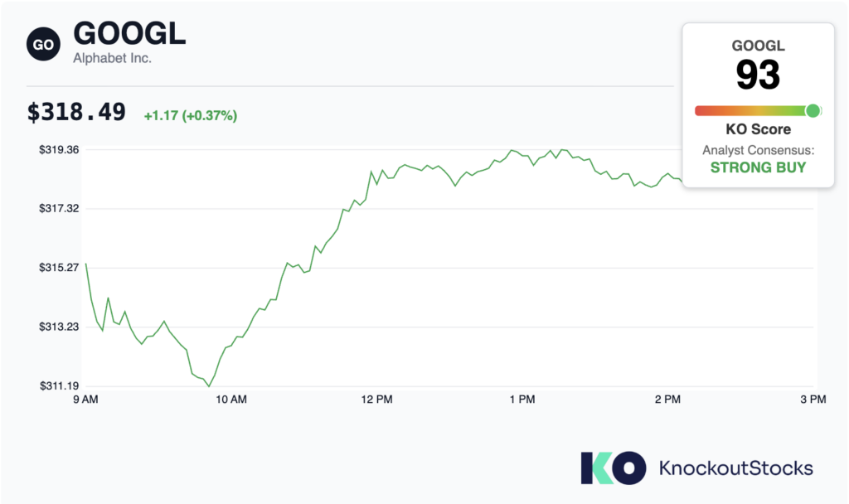Click the 9 AM time axis label

point(85,400)
